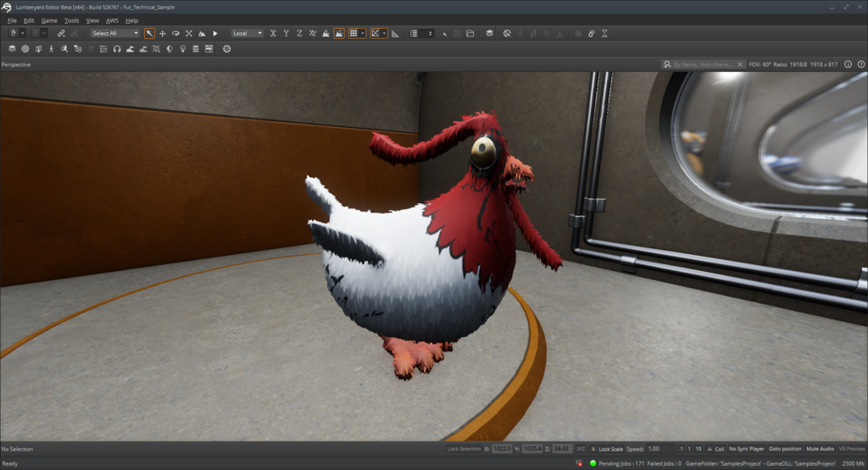Constrain to the Y axis
Screen dimensions: 868x470
point(287,33)
